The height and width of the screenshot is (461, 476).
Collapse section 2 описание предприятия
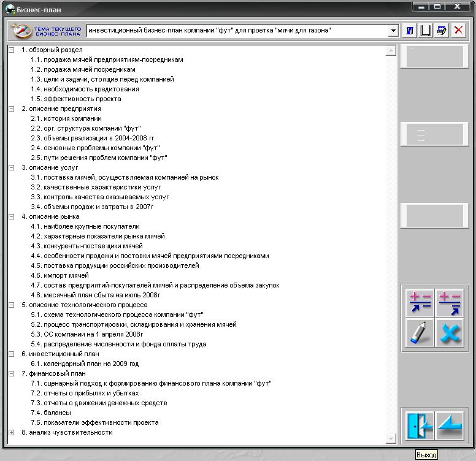coord(11,109)
